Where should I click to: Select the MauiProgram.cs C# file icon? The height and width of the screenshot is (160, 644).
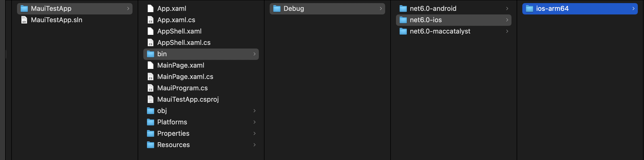click(x=151, y=88)
